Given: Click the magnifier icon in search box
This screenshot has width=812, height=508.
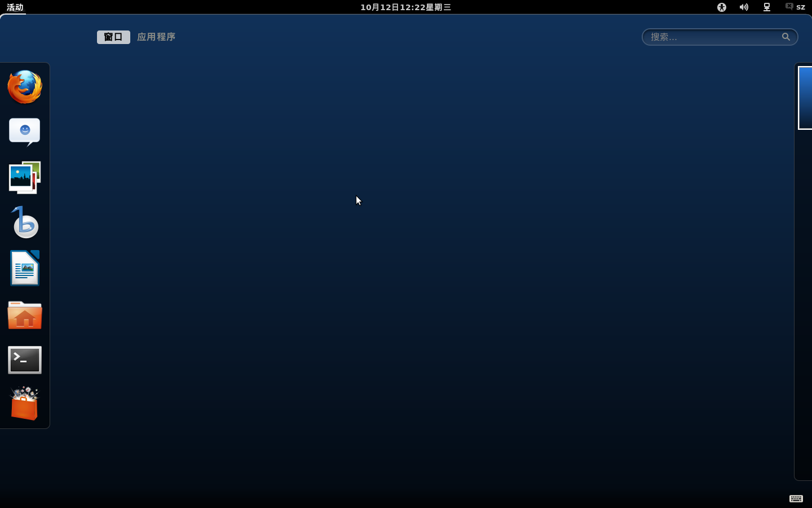Looking at the screenshot, I should click(x=786, y=37).
